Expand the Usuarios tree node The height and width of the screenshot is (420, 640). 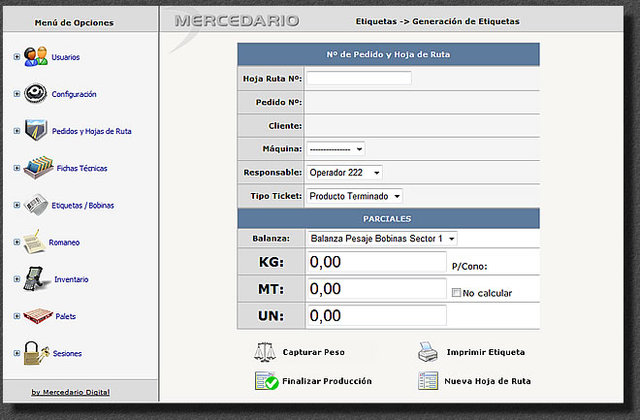point(17,57)
